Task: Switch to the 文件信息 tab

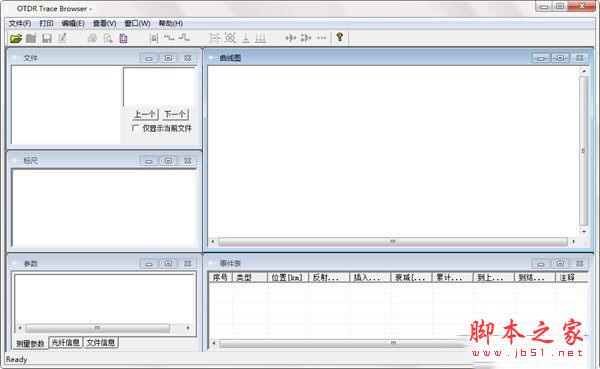Action: 101,343
